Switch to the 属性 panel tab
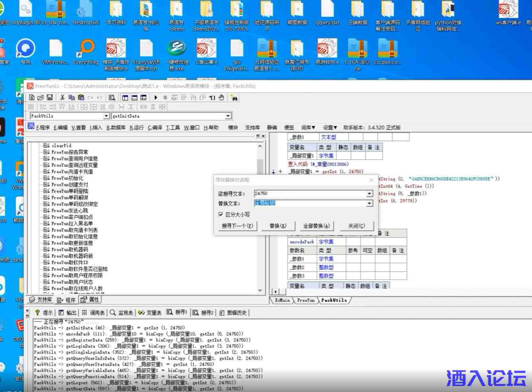 pos(90,300)
